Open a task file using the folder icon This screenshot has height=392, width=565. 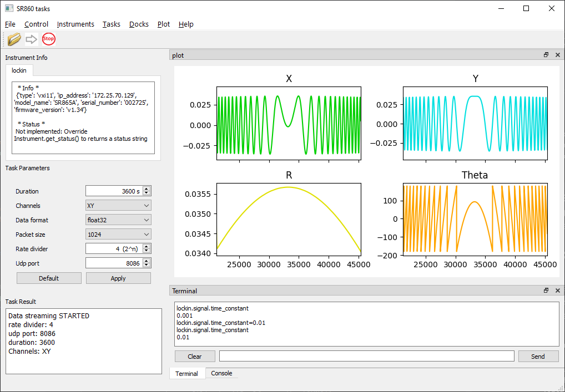pos(13,38)
